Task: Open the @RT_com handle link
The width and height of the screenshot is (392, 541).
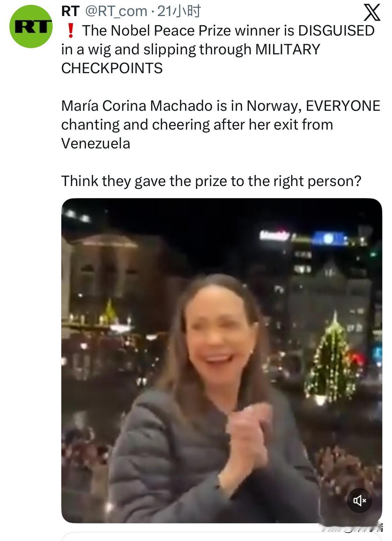Action: tap(116, 11)
